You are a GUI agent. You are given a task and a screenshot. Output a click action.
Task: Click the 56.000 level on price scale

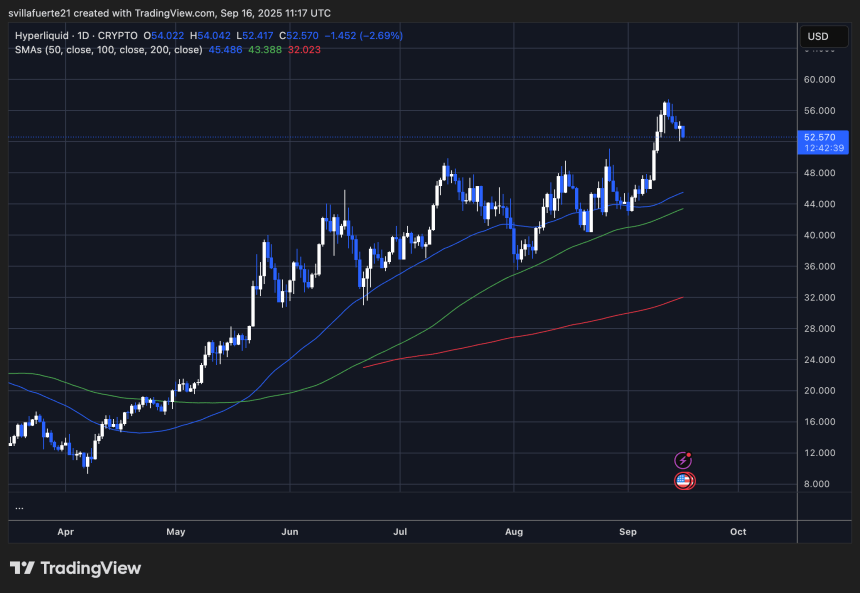pos(818,111)
